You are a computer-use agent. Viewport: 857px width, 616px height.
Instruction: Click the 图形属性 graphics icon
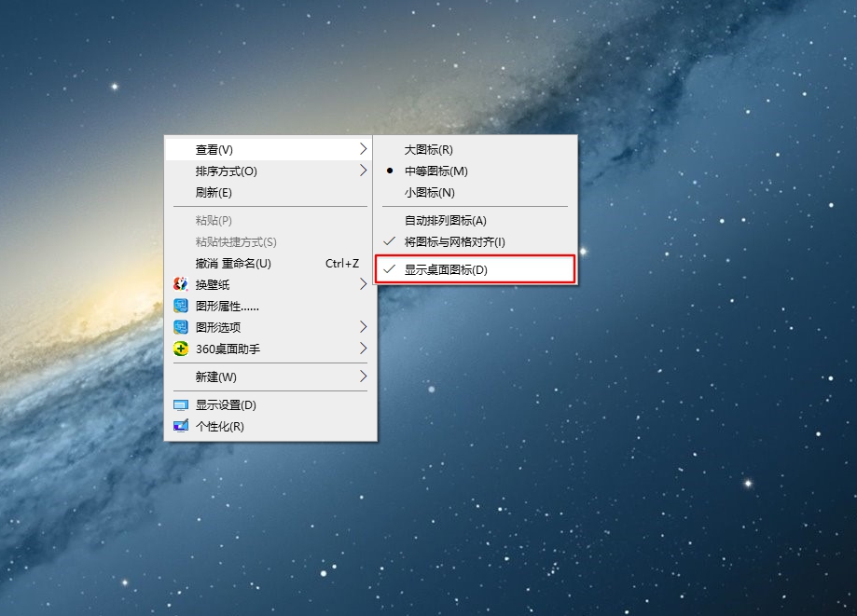[x=181, y=306]
